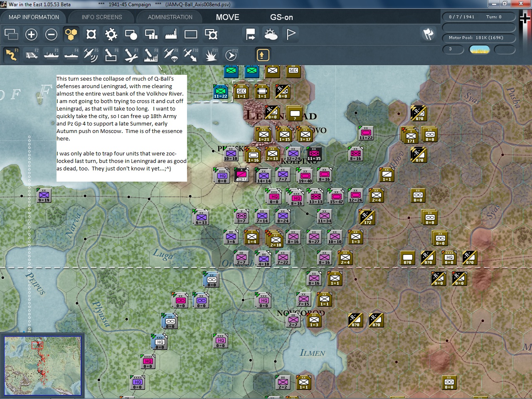Select the F6 bomb unit icon

click(x=111, y=55)
